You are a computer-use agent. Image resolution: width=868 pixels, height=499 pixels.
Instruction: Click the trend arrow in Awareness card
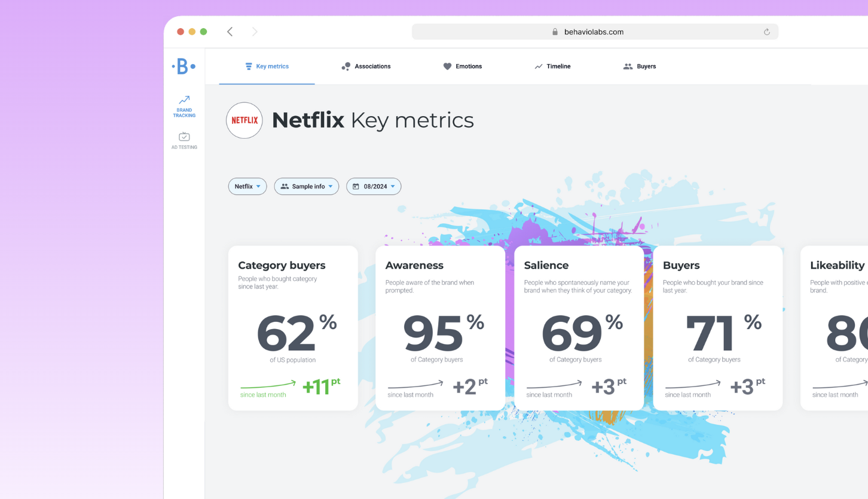(415, 384)
